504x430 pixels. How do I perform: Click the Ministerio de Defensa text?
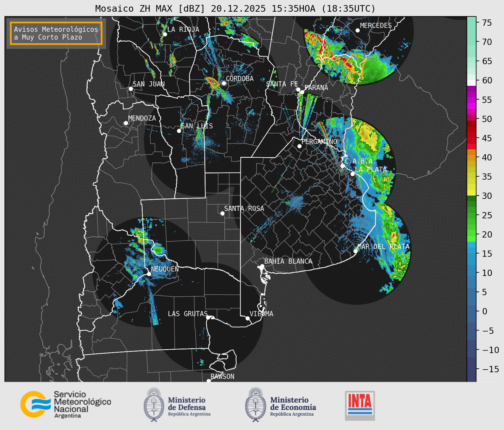[189, 407]
